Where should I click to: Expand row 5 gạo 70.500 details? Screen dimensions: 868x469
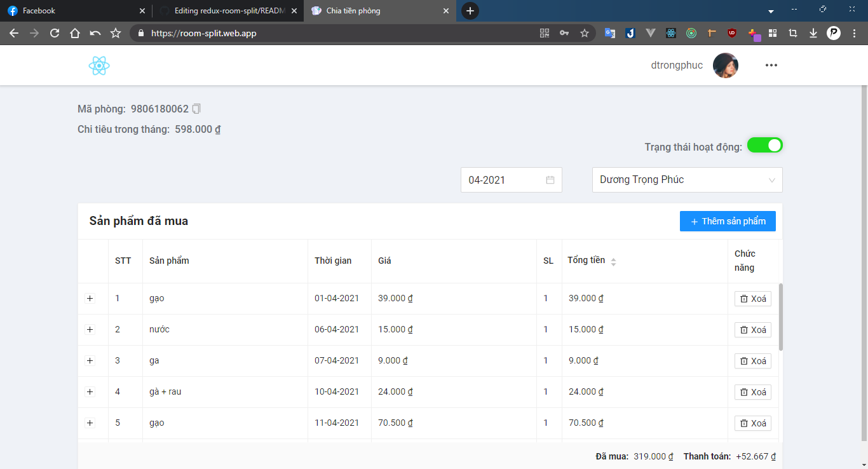[x=90, y=423]
